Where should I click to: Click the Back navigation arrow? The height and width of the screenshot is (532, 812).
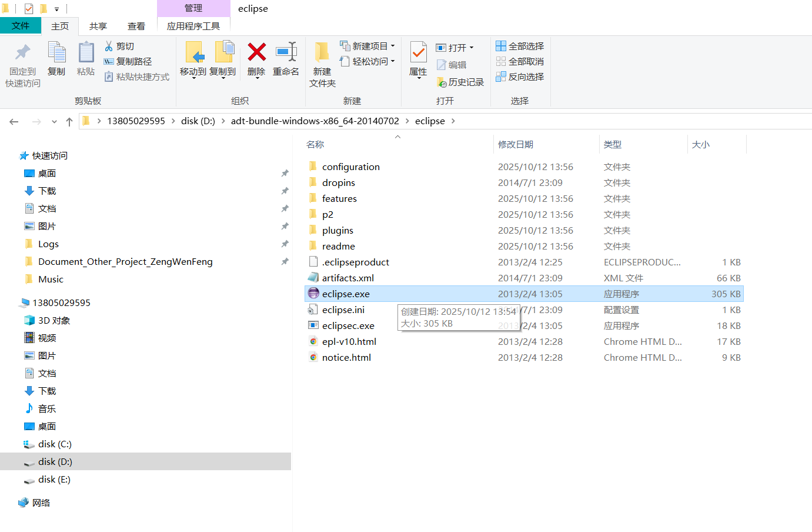[14, 121]
